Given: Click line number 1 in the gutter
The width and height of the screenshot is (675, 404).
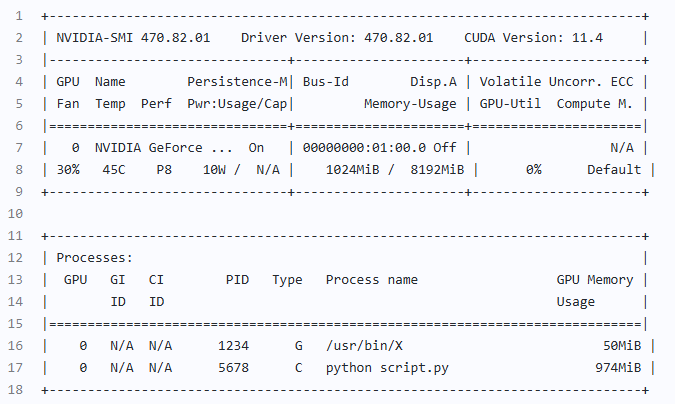Looking at the screenshot, I should (19, 16).
